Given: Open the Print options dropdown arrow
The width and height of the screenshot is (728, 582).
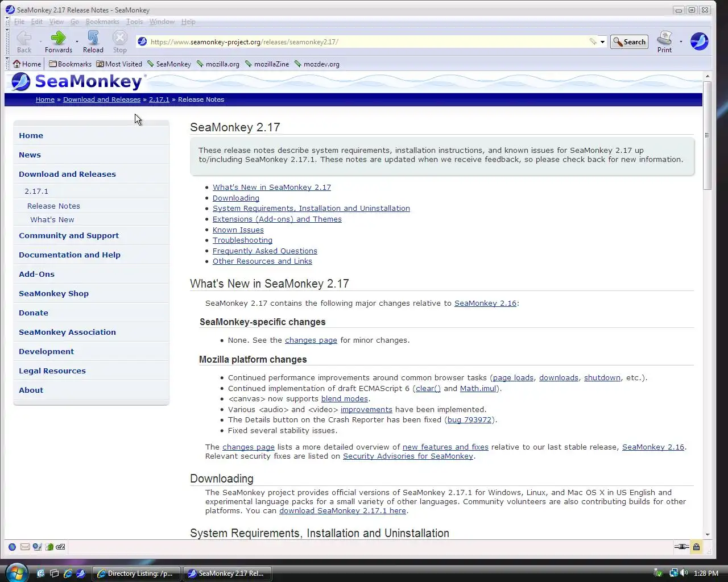Looking at the screenshot, I should click(x=681, y=41).
